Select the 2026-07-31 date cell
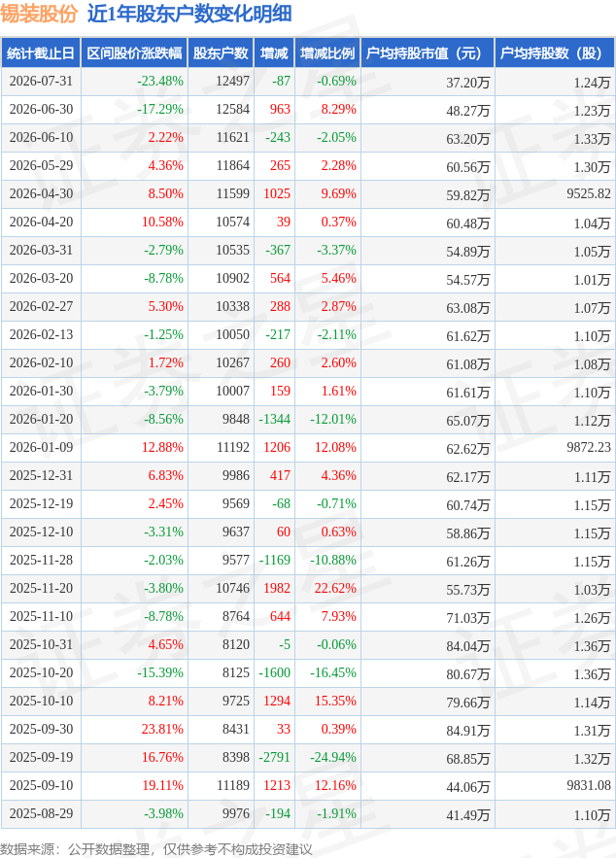The width and height of the screenshot is (616, 858). [41, 82]
